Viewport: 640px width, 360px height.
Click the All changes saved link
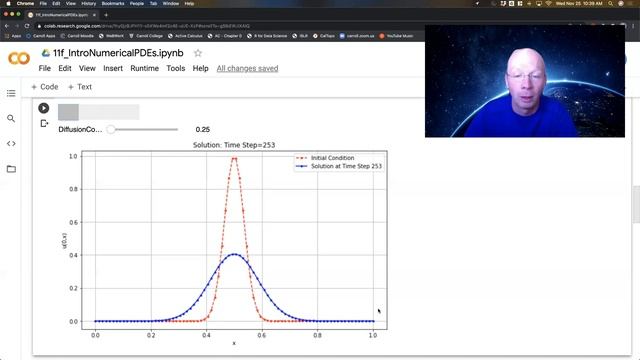[247, 68]
